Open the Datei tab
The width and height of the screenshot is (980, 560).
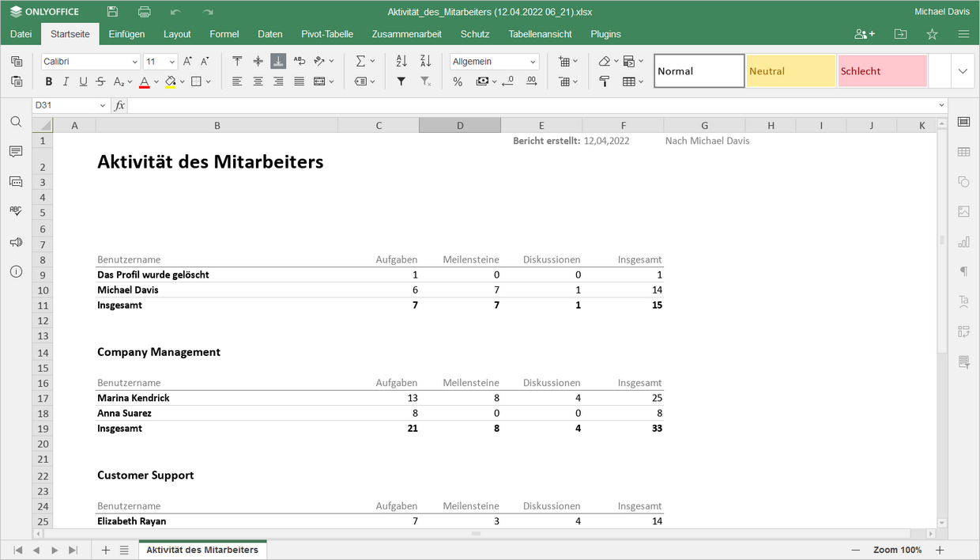pyautogui.click(x=21, y=34)
